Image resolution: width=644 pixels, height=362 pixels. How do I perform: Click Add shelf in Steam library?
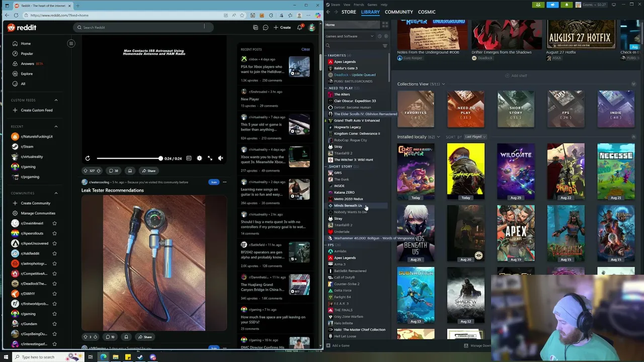pyautogui.click(x=516, y=75)
